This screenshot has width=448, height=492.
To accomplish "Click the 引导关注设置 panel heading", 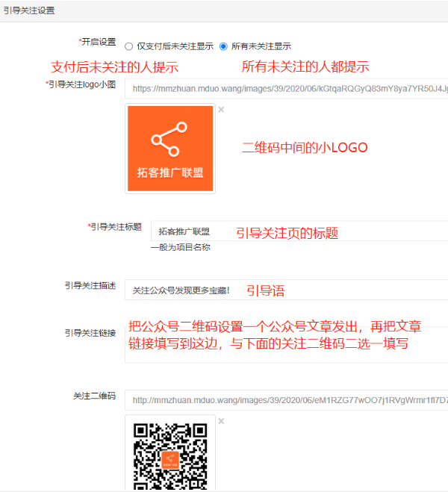I will pyautogui.click(x=29, y=10).
